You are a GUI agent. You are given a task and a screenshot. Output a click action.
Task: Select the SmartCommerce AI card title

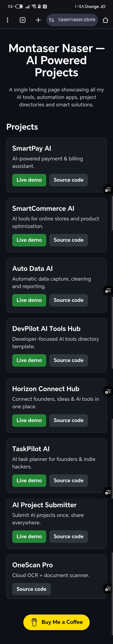(x=43, y=209)
